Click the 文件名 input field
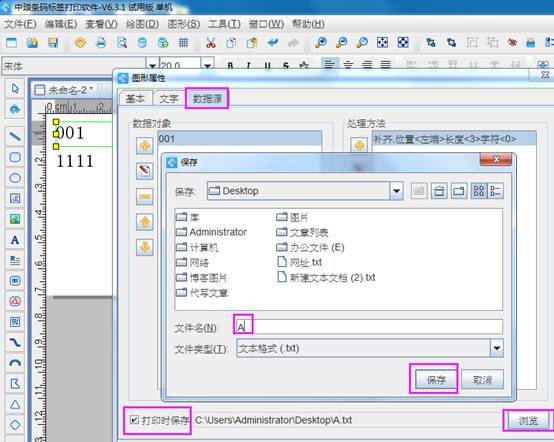 click(x=369, y=327)
